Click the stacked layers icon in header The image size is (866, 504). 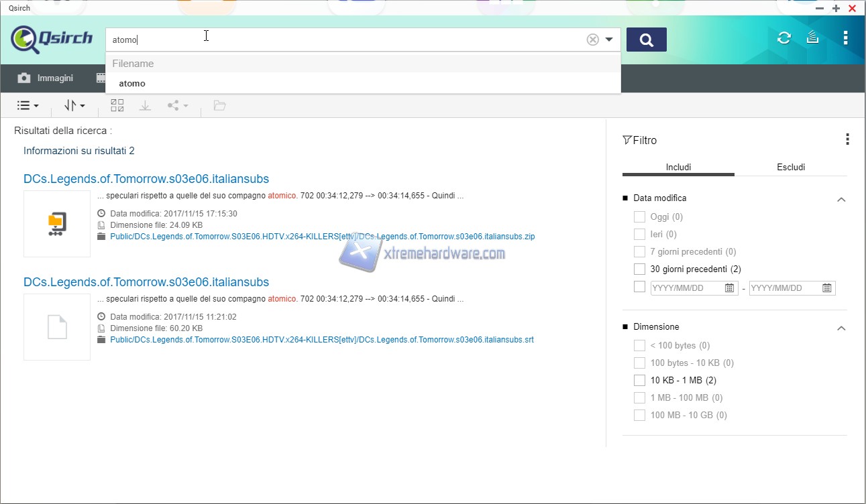click(x=813, y=38)
